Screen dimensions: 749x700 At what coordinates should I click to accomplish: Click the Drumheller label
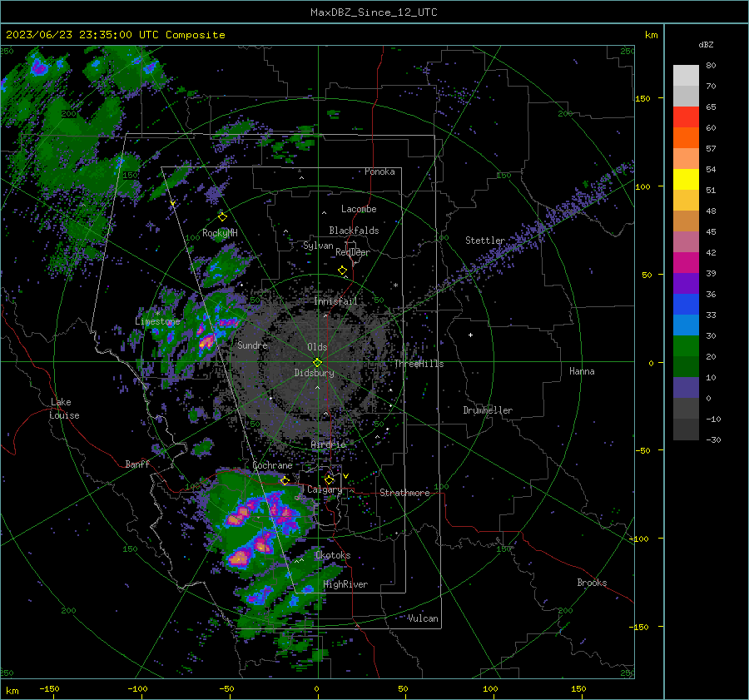tap(488, 410)
